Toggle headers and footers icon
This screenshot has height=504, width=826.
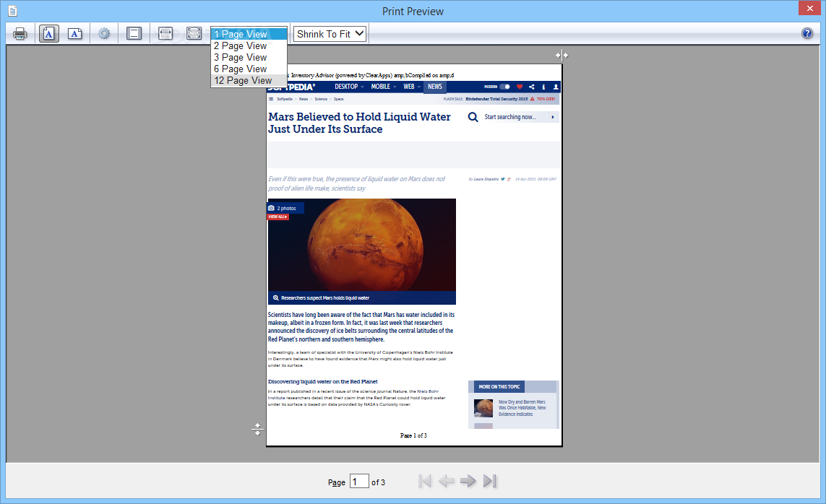(134, 34)
